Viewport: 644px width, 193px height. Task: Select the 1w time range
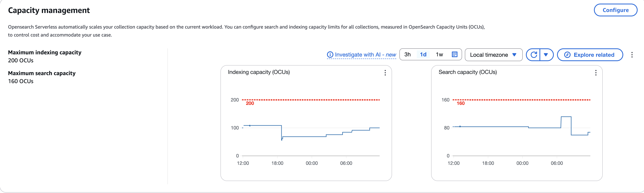439,55
